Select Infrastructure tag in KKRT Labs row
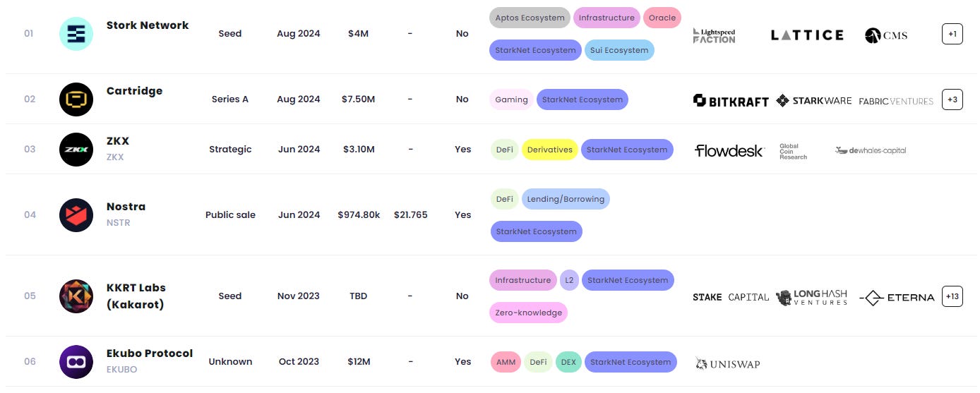This screenshot has width=980, height=393. tap(522, 280)
